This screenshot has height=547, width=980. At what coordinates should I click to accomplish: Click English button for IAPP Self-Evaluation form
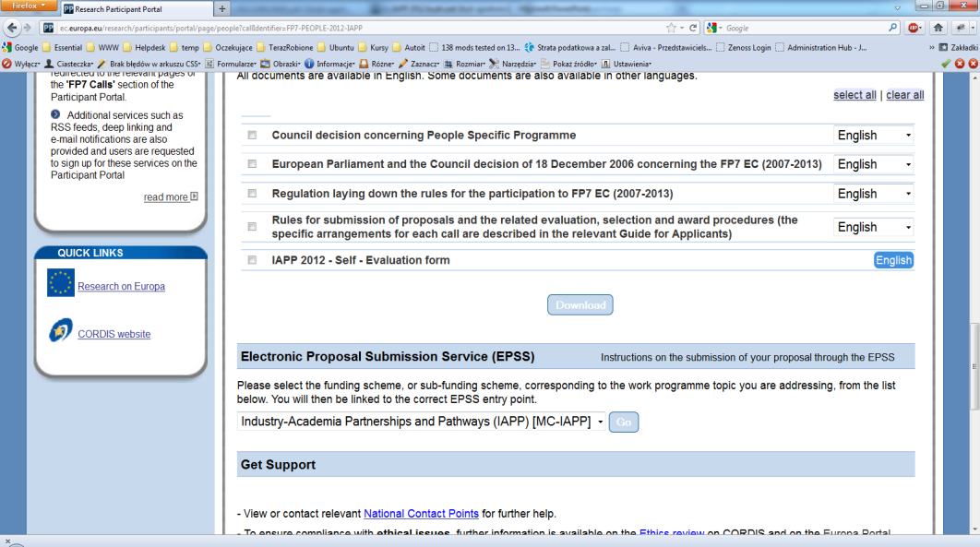tap(893, 260)
